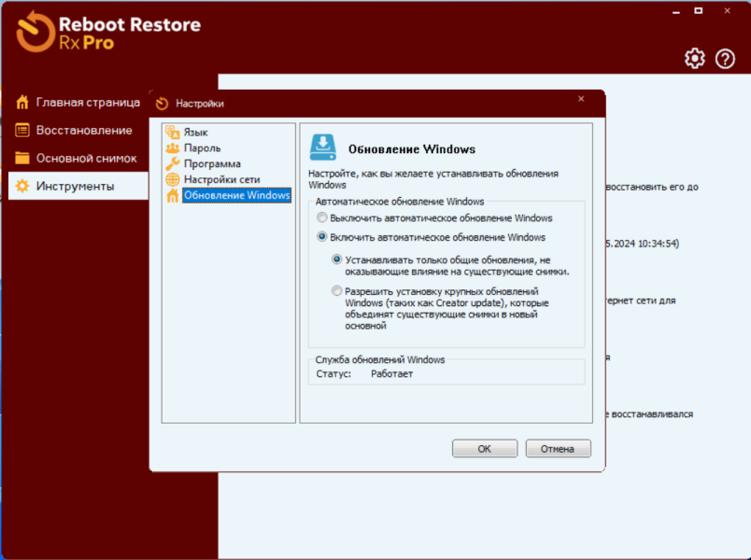Click the Windows update download drive icon

323,147
